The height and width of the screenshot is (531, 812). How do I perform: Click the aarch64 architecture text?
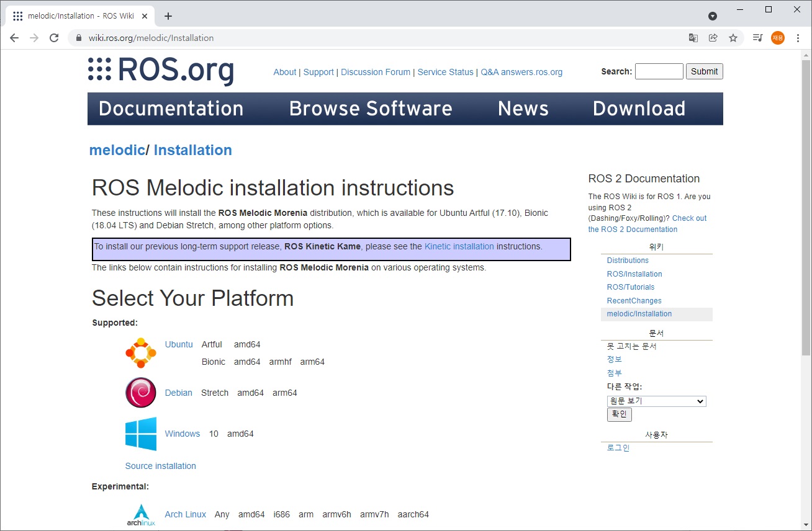point(413,514)
